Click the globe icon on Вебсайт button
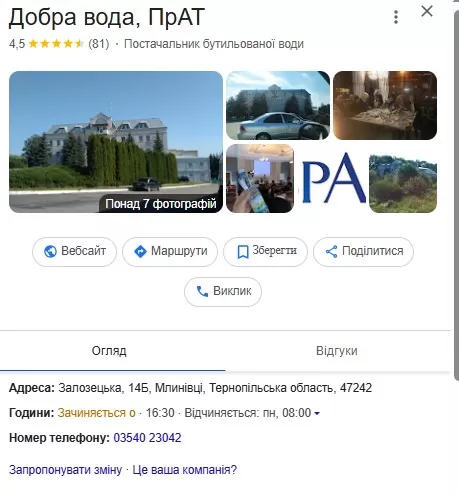The width and height of the screenshot is (459, 494). pos(50,251)
